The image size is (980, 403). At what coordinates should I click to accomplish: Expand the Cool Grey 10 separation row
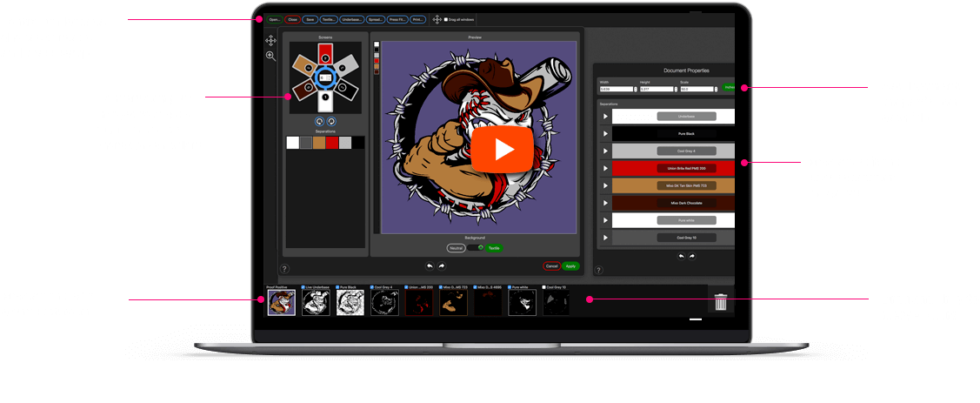tap(605, 238)
